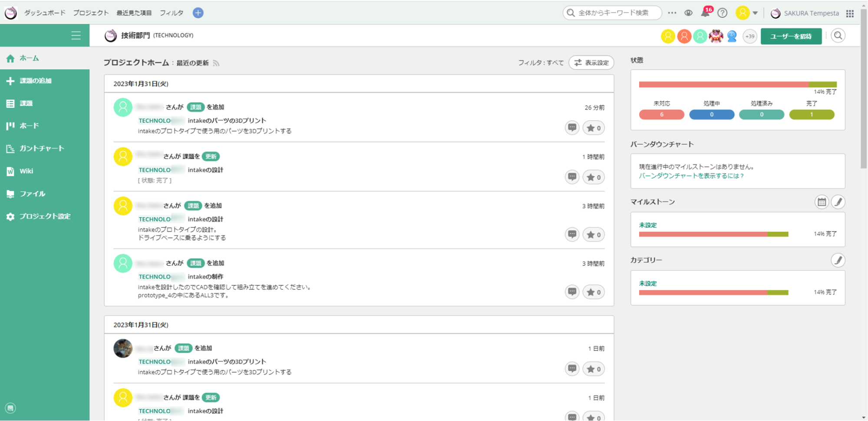The width and height of the screenshot is (868, 421).
Task: Open the apps grid launcher icon
Action: 850,13
